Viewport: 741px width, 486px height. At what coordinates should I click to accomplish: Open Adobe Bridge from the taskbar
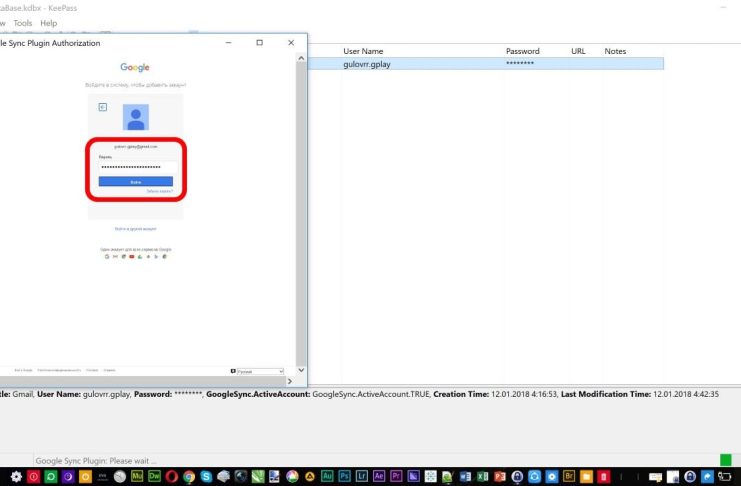pyautogui.click(x=569, y=477)
